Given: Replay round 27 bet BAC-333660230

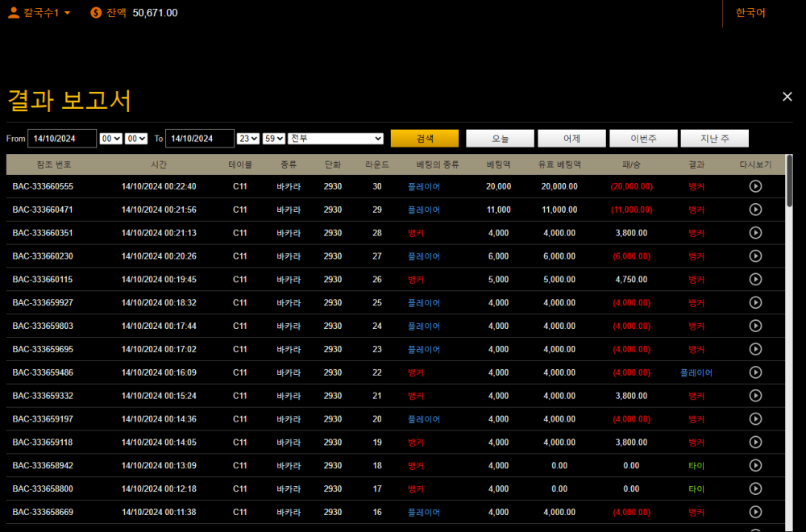Looking at the screenshot, I should pyautogui.click(x=755, y=256).
